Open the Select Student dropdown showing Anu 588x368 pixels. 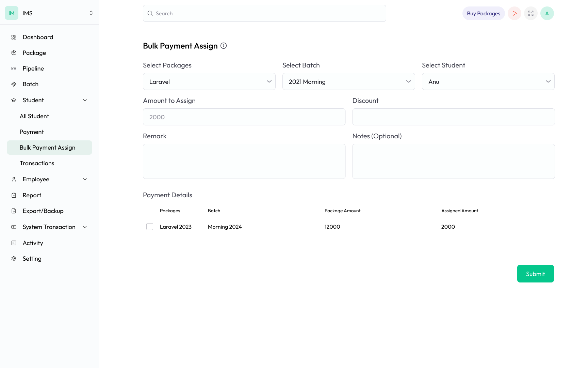[488, 81]
